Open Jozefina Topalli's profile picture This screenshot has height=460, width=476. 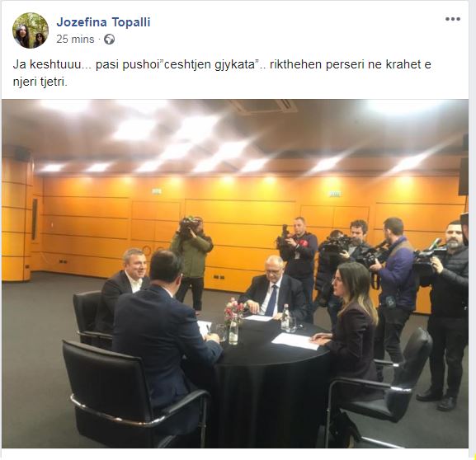(x=31, y=31)
